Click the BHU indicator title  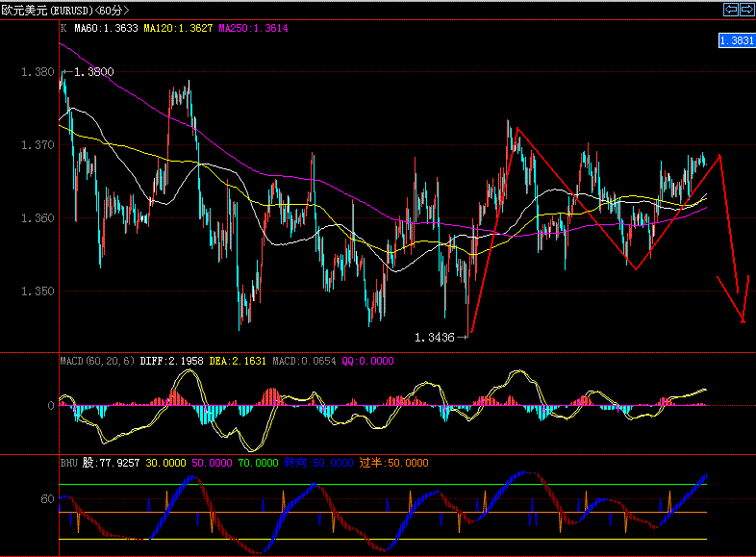point(69,463)
